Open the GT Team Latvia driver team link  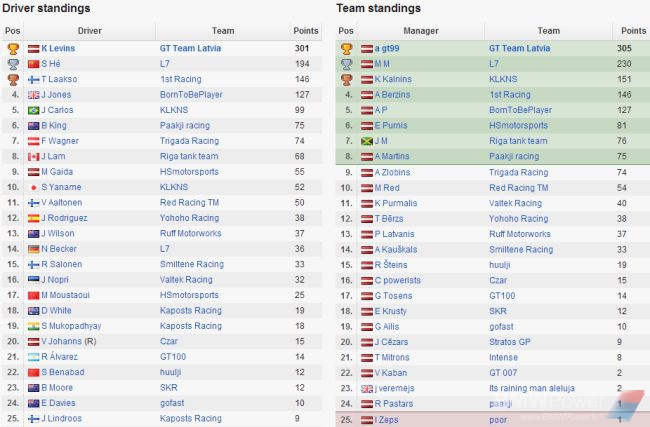pos(190,48)
